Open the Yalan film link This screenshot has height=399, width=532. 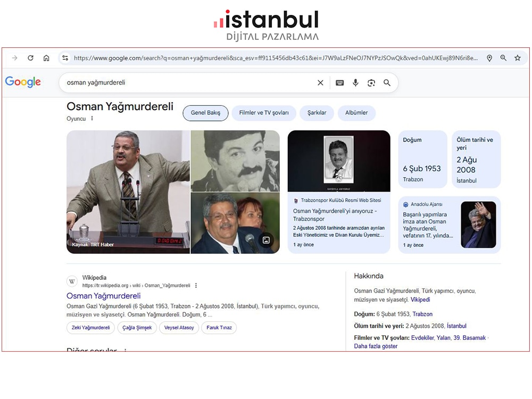click(x=443, y=338)
